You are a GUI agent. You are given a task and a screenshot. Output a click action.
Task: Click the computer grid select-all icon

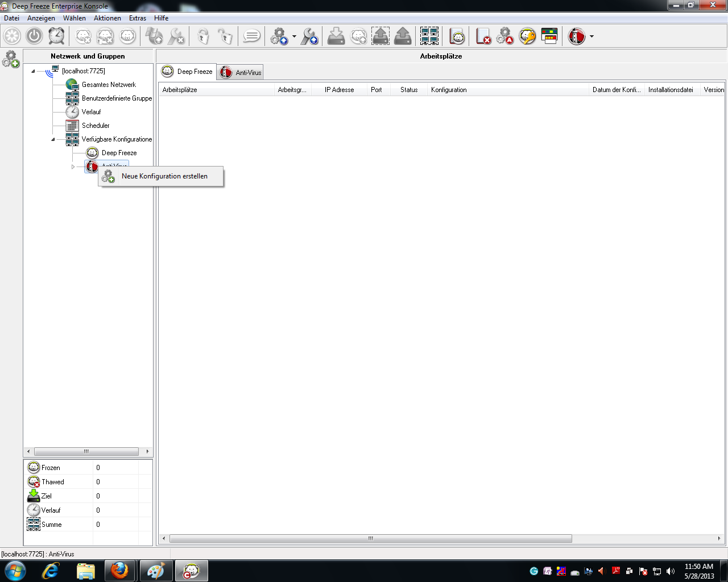(429, 36)
